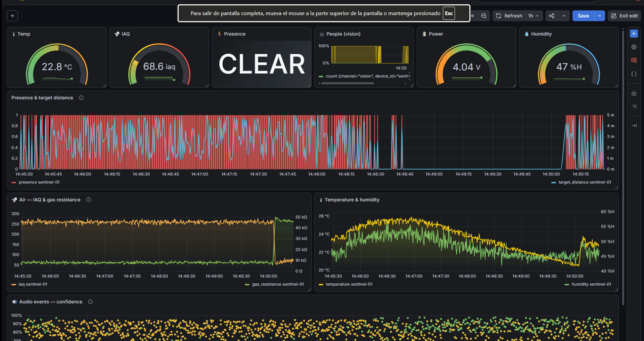Toggle the count {channel="vision"} legend series
The width and height of the screenshot is (644, 341).
[x=367, y=76]
